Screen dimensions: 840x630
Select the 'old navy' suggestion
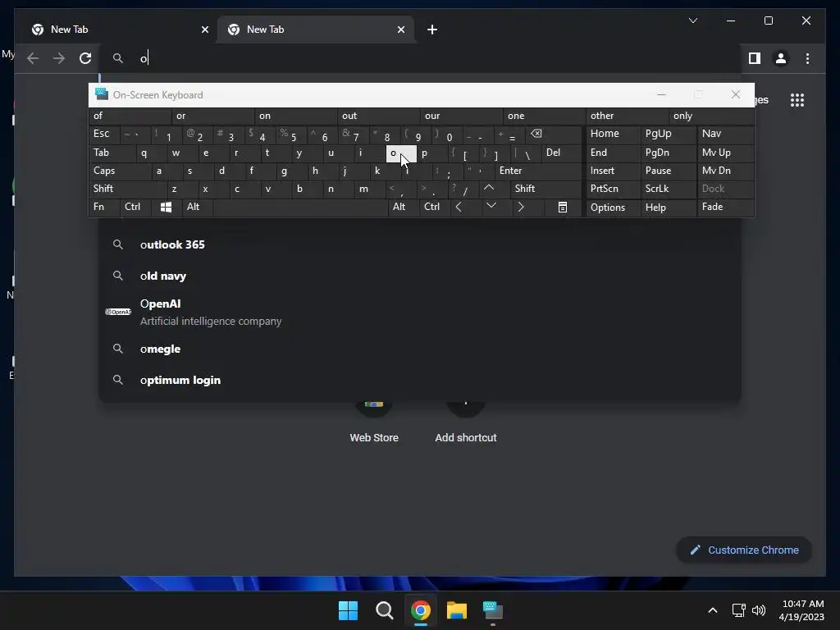click(x=420, y=276)
